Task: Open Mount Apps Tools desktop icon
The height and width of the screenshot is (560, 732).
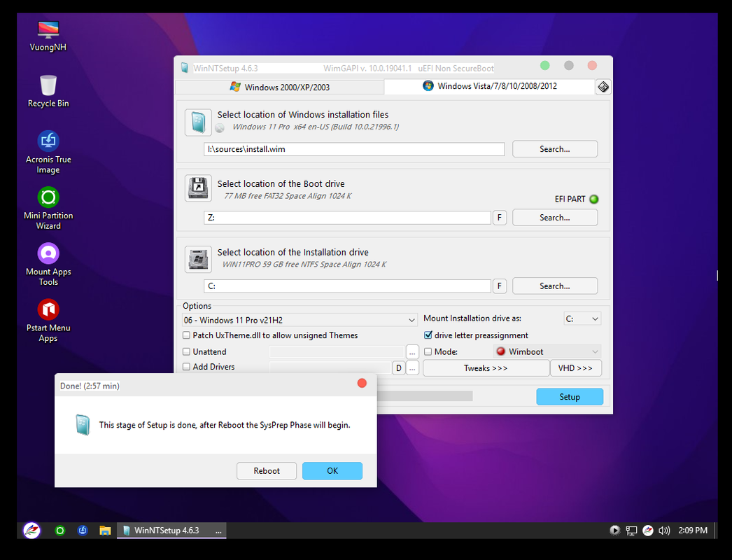Action: (48, 265)
